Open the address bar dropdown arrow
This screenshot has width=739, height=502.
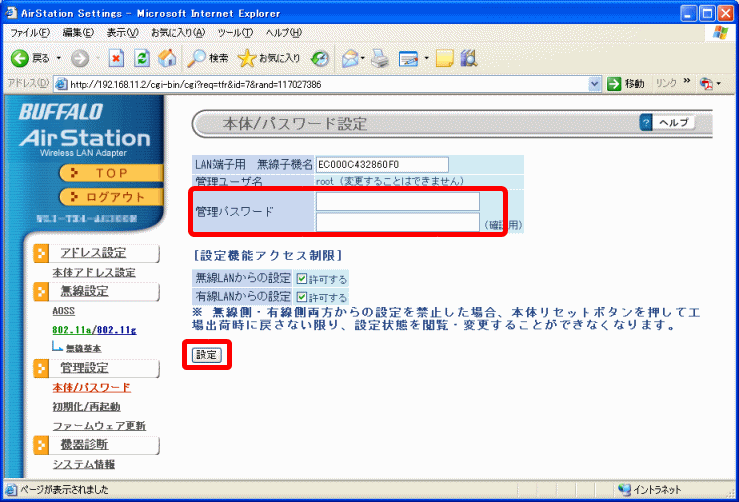coord(595,84)
